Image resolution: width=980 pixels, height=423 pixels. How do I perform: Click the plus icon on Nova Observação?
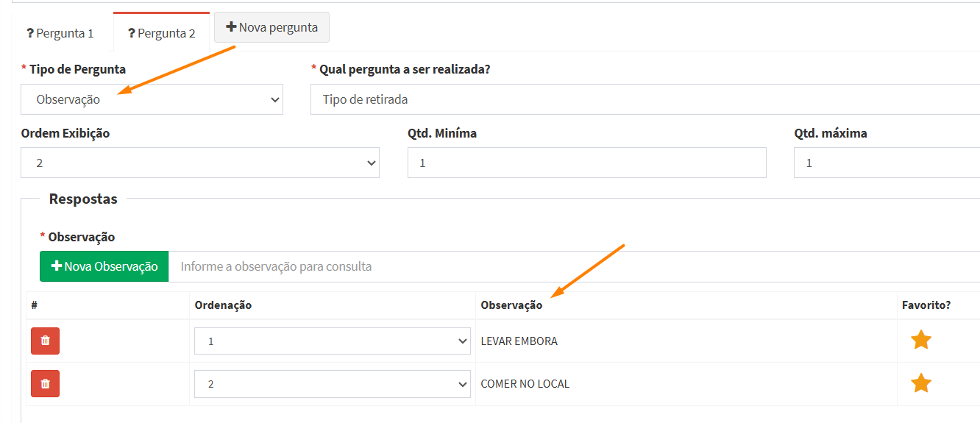point(56,266)
